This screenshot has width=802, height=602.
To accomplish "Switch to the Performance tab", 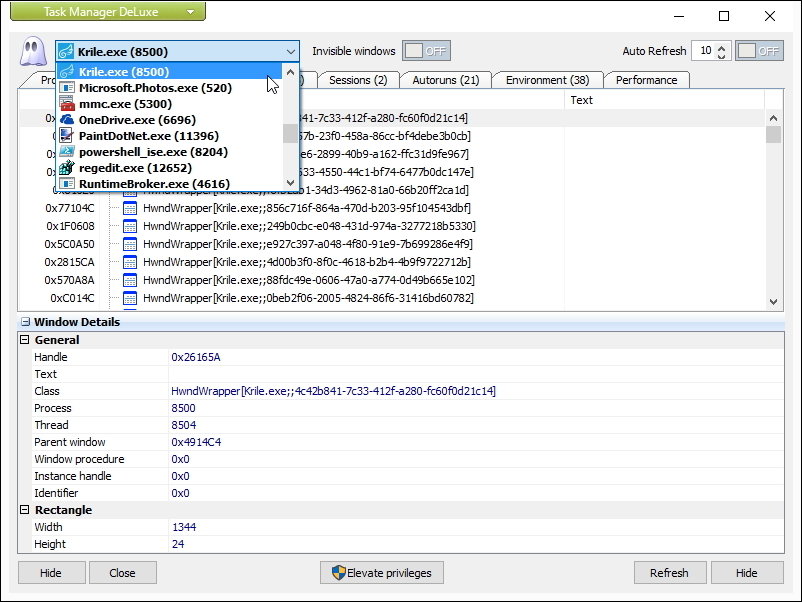I will pyautogui.click(x=647, y=80).
